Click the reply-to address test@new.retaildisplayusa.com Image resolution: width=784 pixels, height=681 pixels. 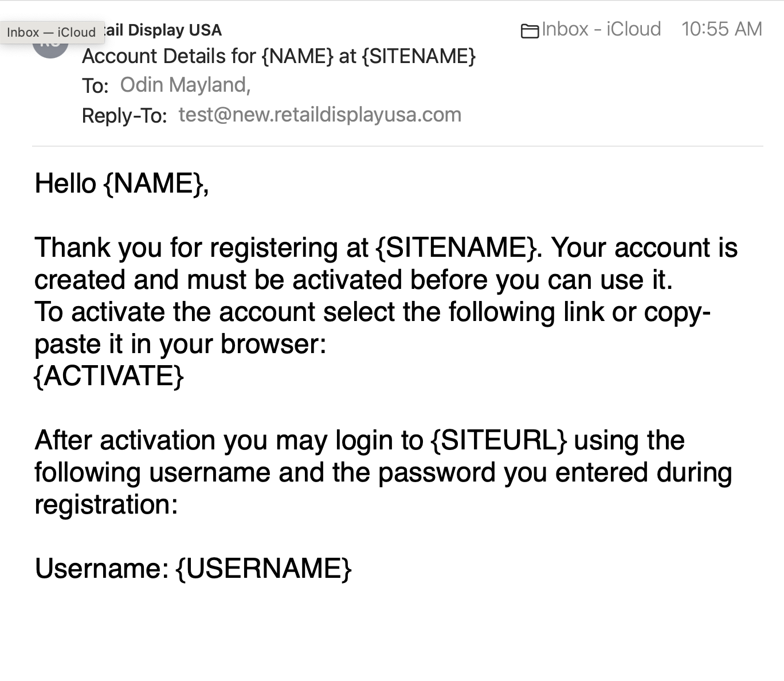(320, 115)
